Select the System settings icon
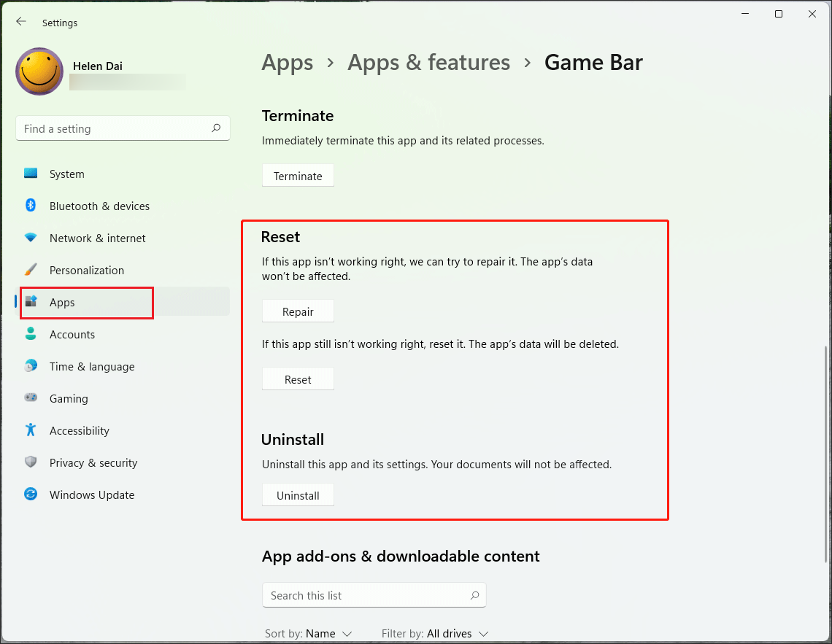832x644 pixels. (x=30, y=174)
